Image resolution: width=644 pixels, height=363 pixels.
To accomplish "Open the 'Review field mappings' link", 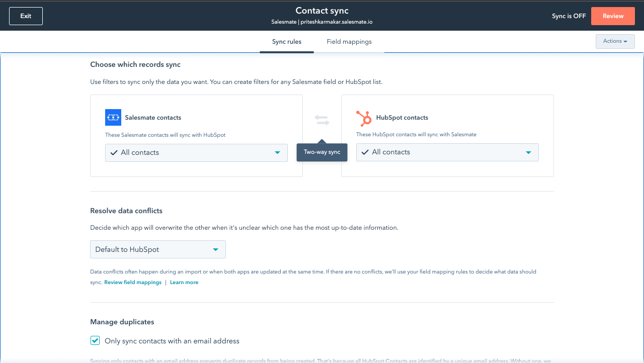I will [x=133, y=283].
